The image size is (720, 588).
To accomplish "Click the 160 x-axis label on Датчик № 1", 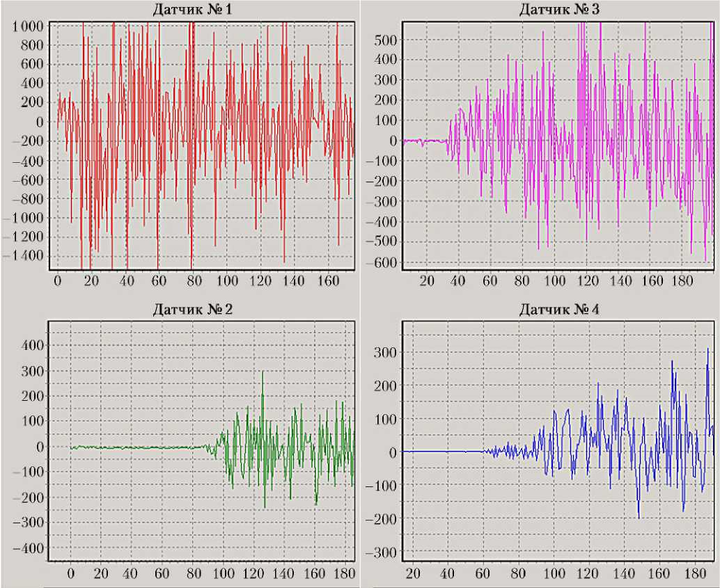I will [328, 280].
